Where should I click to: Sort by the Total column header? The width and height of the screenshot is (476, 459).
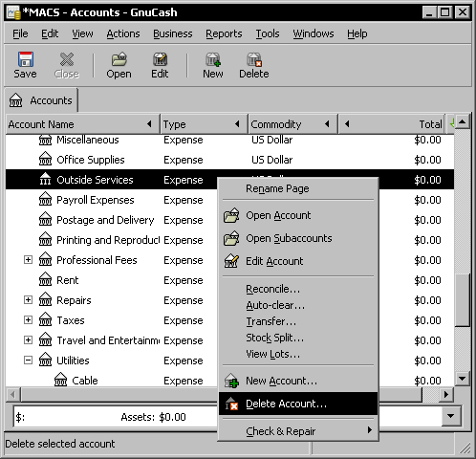[391, 124]
